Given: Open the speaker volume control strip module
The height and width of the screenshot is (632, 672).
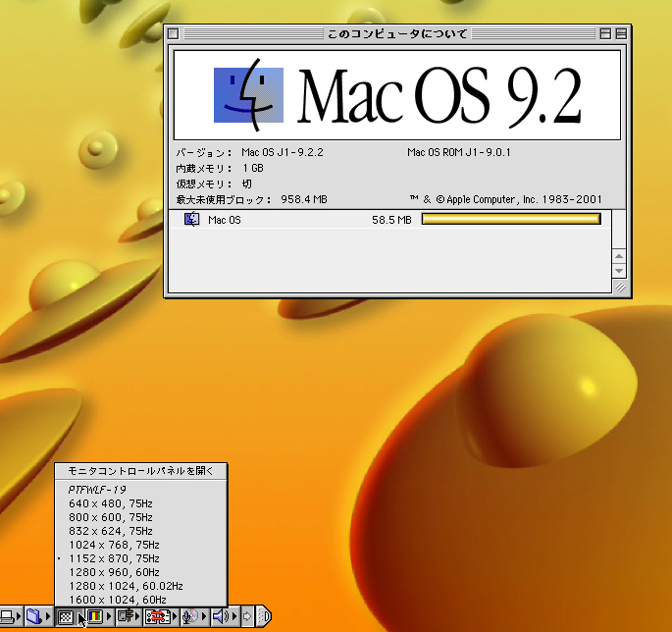Looking at the screenshot, I should (x=221, y=617).
